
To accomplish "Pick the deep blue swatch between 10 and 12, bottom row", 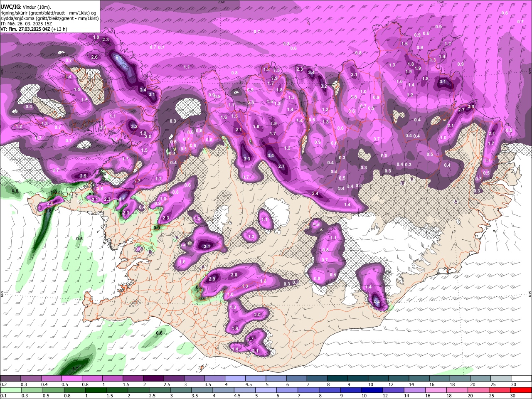I will pos(373,390).
